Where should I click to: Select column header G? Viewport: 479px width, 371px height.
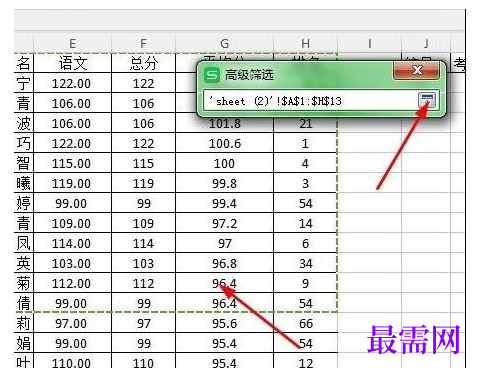click(x=225, y=43)
